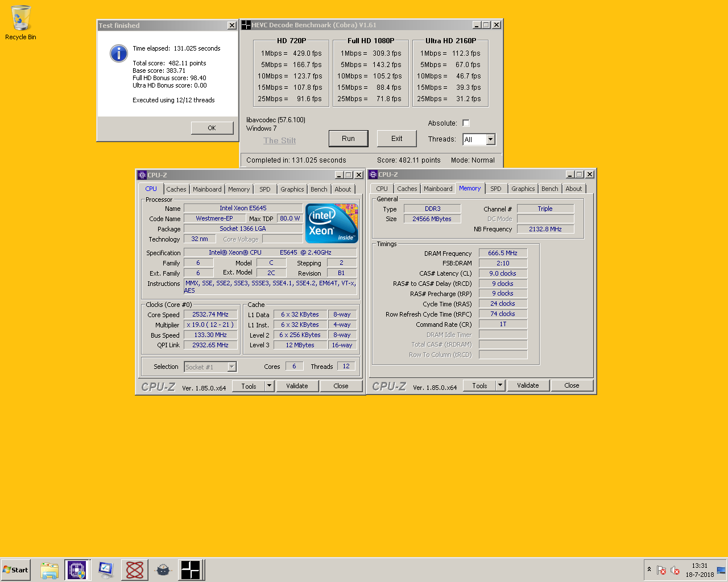Switch to Bench tab in left CPU-Z
This screenshot has width=728, height=582.
(319, 189)
